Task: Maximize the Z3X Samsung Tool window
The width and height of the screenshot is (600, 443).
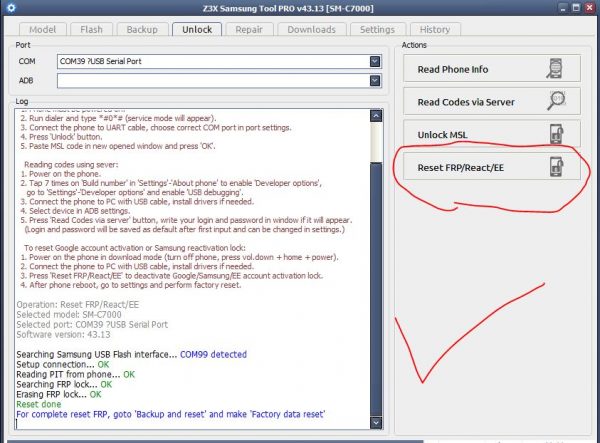Action: [x=576, y=8]
